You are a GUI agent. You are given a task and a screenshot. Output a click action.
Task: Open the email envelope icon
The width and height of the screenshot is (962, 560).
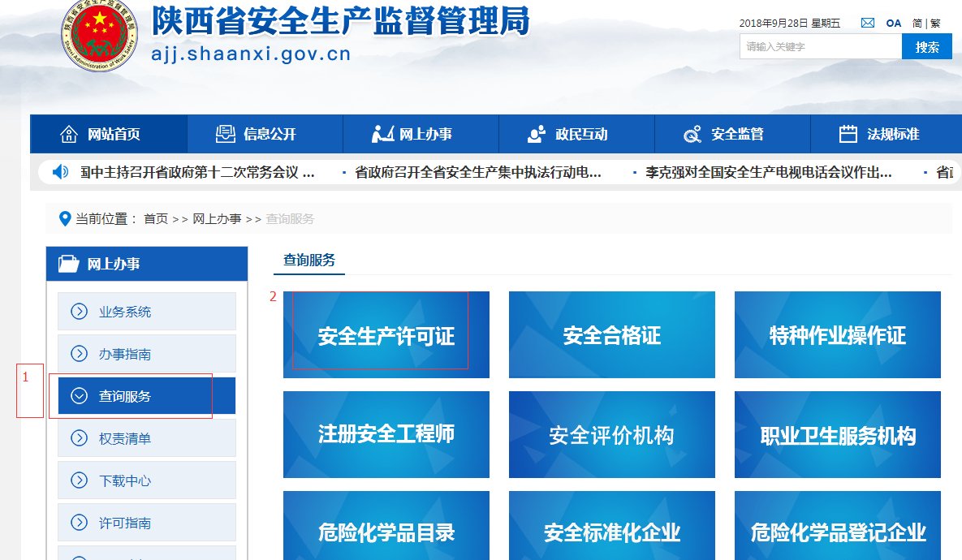866,23
